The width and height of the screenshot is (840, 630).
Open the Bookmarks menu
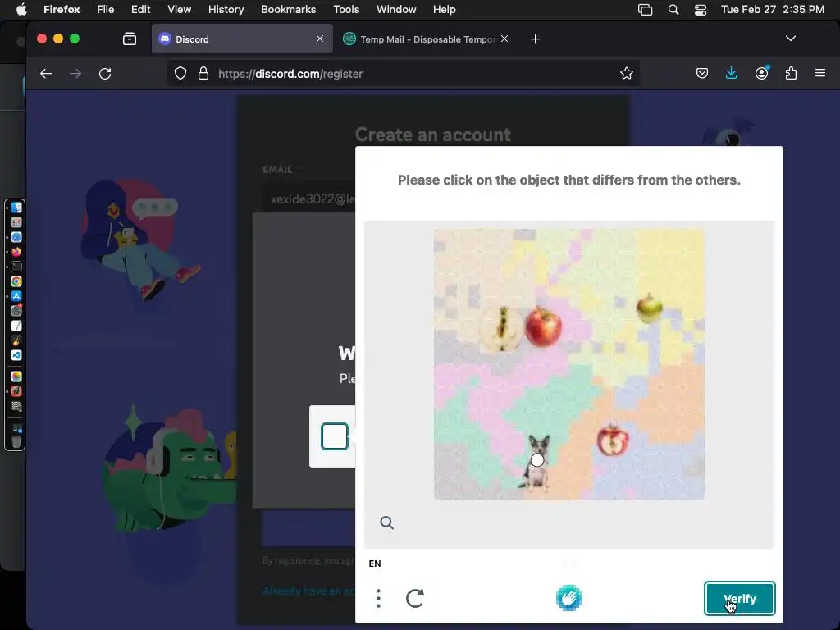pyautogui.click(x=288, y=9)
